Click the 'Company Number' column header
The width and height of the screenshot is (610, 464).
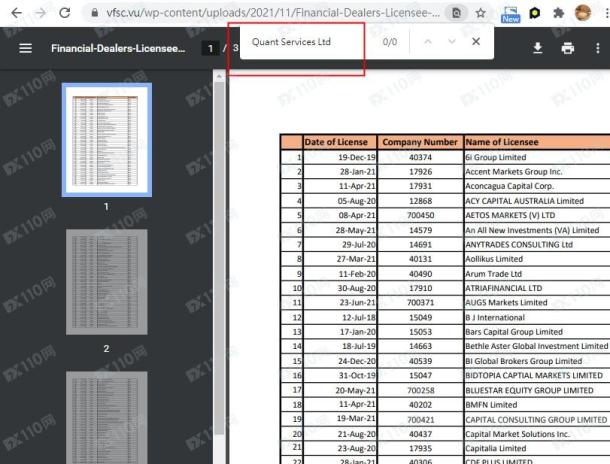pos(420,142)
